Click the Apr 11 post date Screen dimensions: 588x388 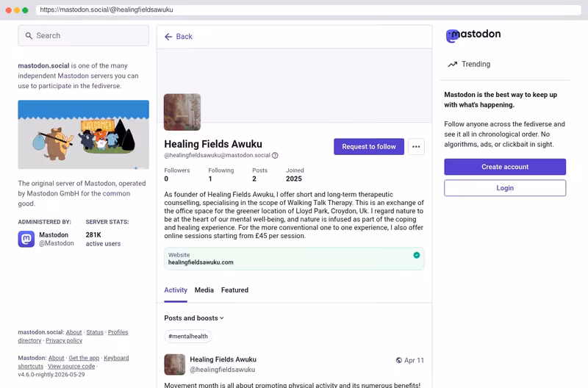[x=414, y=360]
